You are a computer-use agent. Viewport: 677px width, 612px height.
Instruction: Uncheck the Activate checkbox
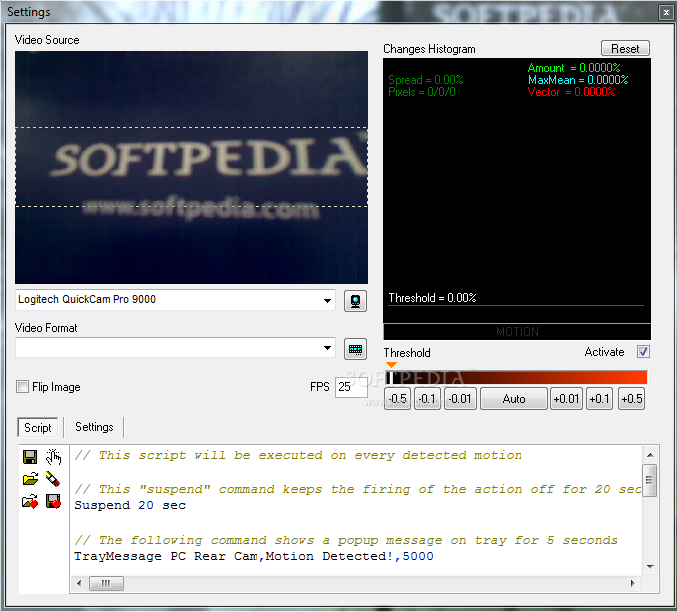[x=643, y=352]
